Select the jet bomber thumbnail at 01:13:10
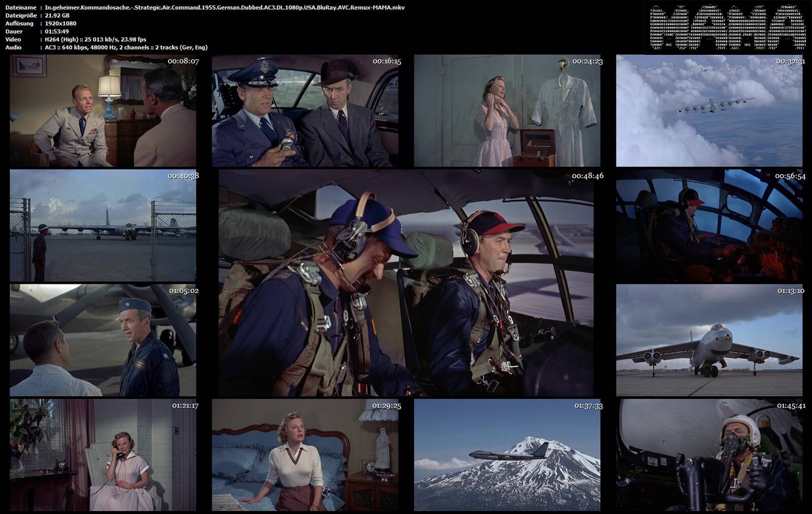Viewport: 812px width, 514px height. (x=709, y=340)
